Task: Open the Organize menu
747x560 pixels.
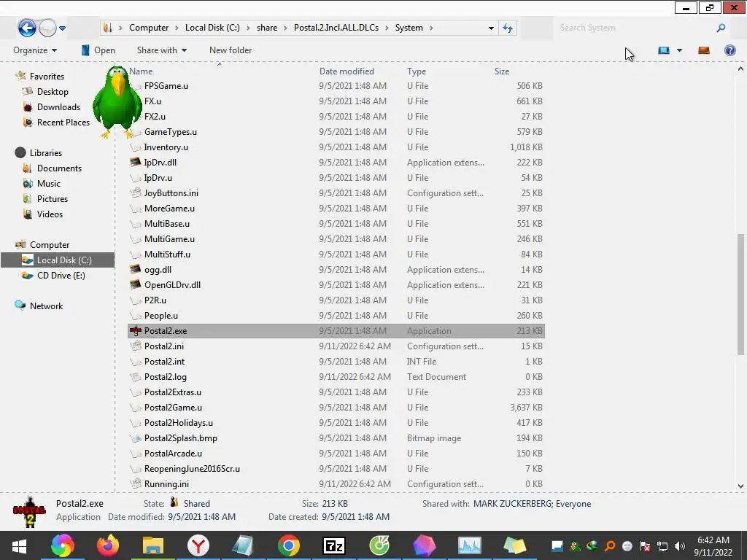Action: (x=35, y=50)
